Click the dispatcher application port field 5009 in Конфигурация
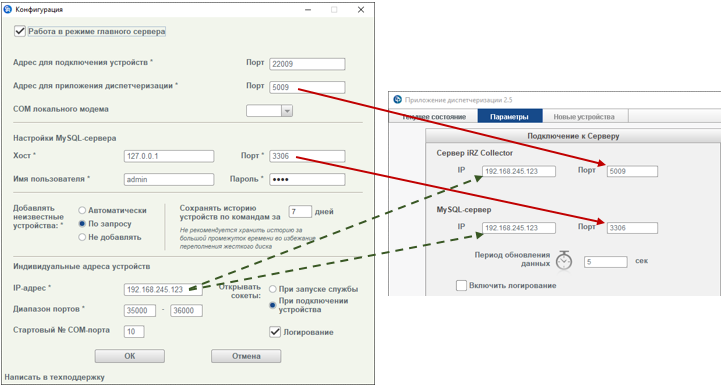 point(307,87)
